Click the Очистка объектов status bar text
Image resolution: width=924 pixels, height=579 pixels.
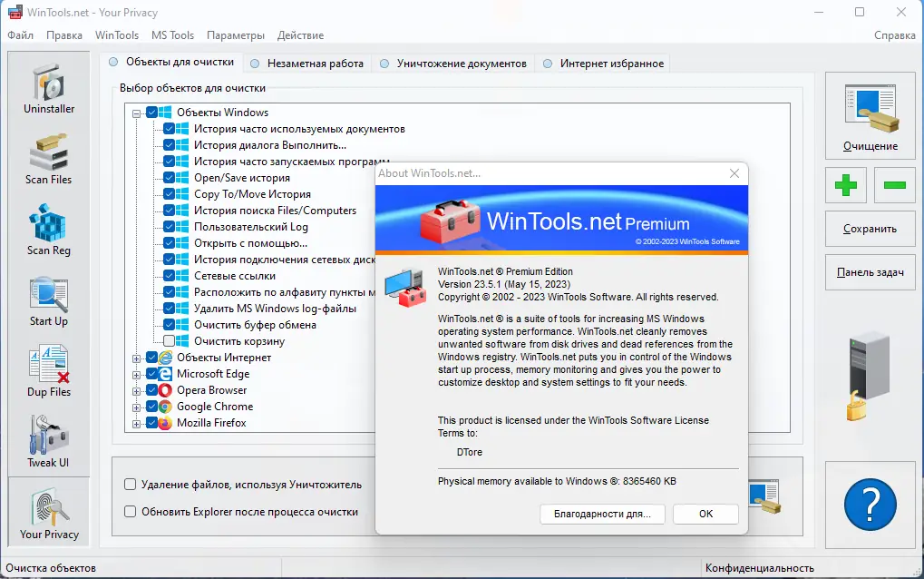coord(51,568)
